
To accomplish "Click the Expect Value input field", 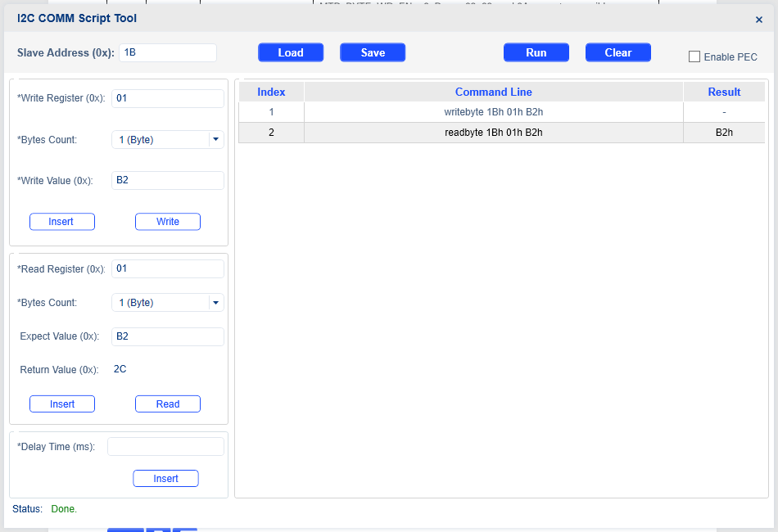I will coord(167,336).
